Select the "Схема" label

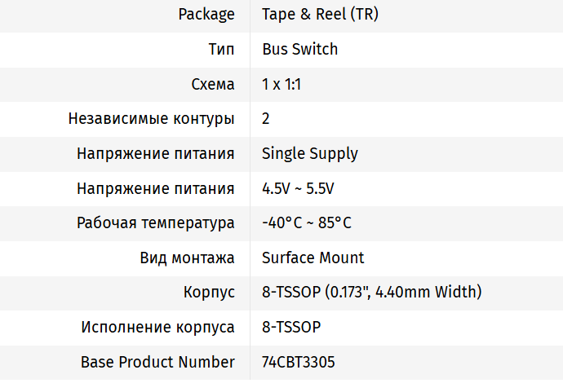point(213,84)
